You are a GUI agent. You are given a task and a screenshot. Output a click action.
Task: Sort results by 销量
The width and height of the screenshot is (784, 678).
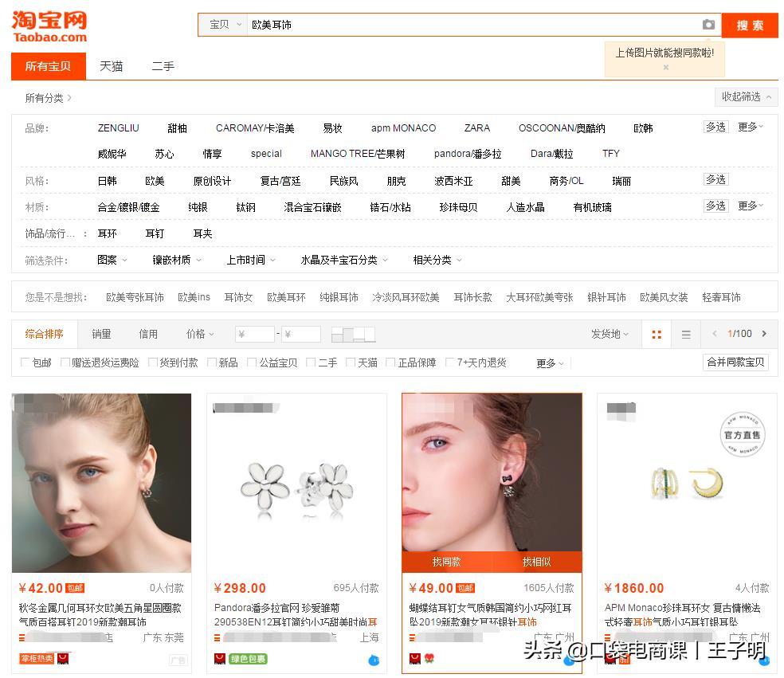coord(101,334)
